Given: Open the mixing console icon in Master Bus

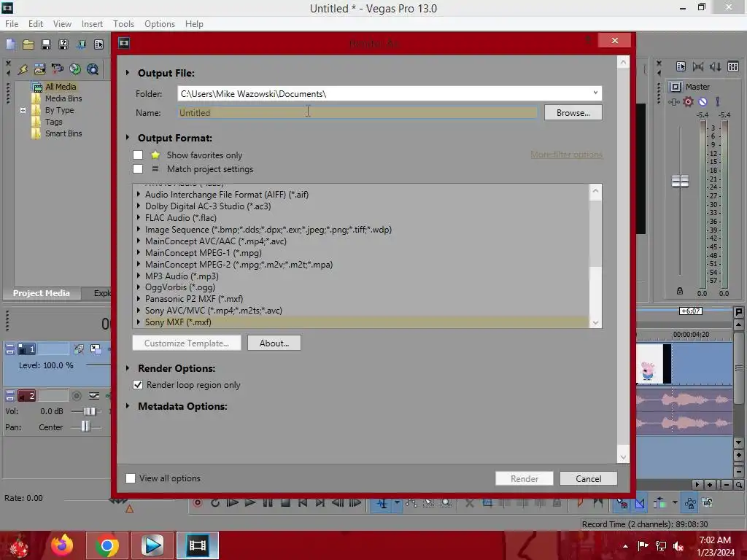Looking at the screenshot, I should click(733, 66).
